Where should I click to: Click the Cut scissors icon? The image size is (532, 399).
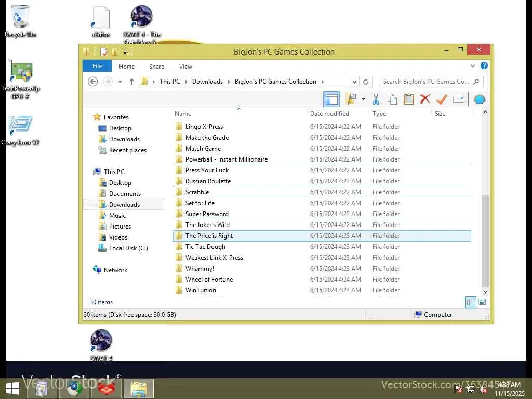coord(376,99)
